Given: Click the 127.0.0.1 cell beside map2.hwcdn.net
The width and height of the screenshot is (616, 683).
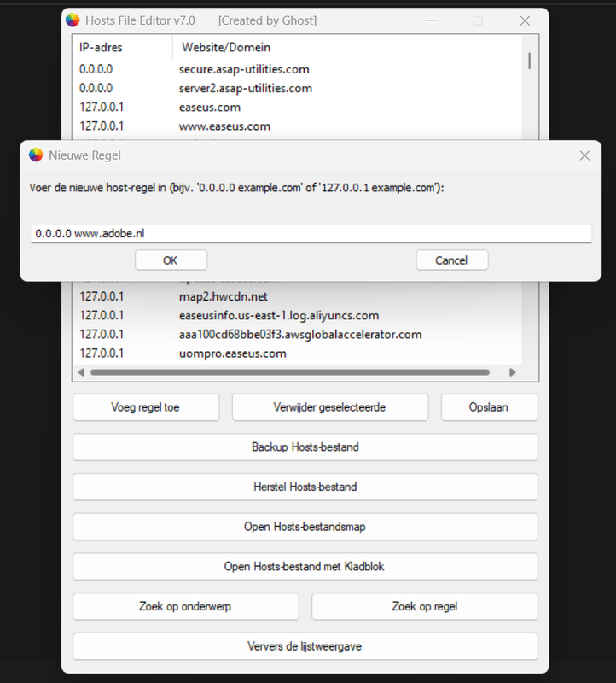Looking at the screenshot, I should point(102,296).
